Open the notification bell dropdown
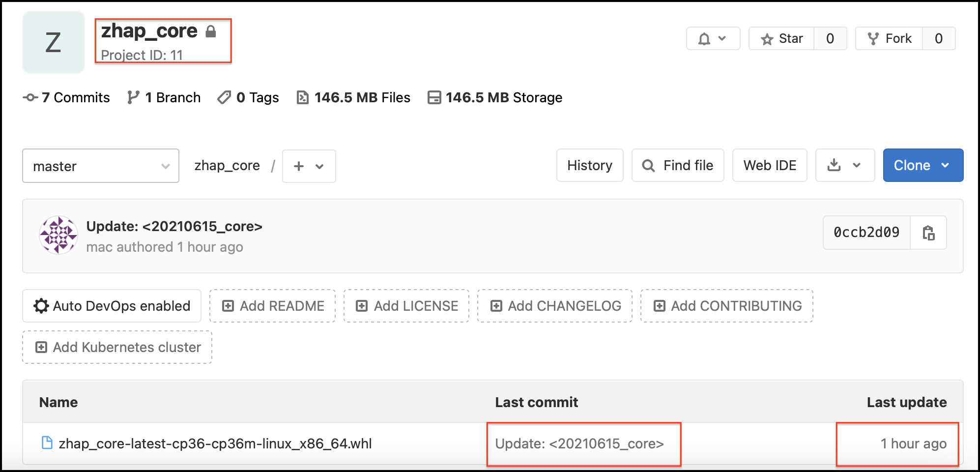This screenshot has height=472, width=980. coord(713,38)
